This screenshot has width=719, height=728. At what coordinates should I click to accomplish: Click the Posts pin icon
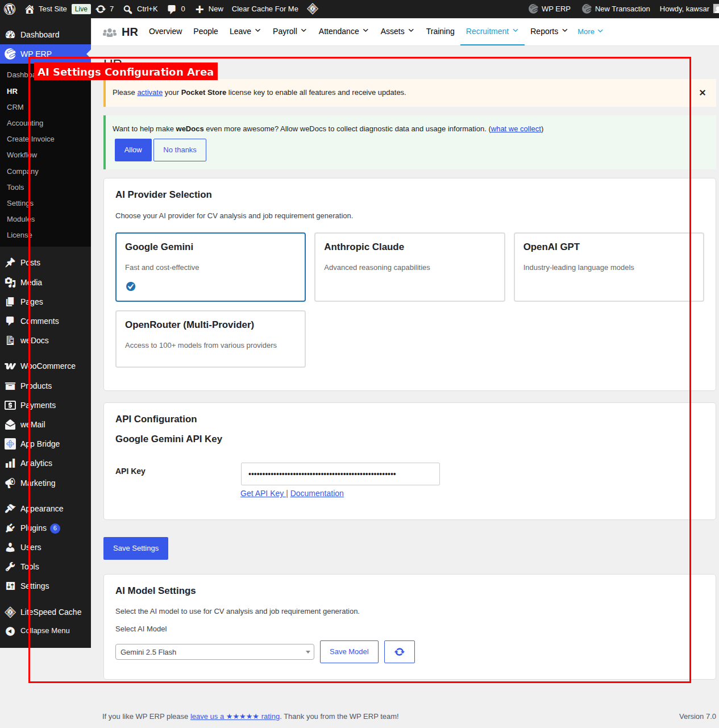(10, 263)
